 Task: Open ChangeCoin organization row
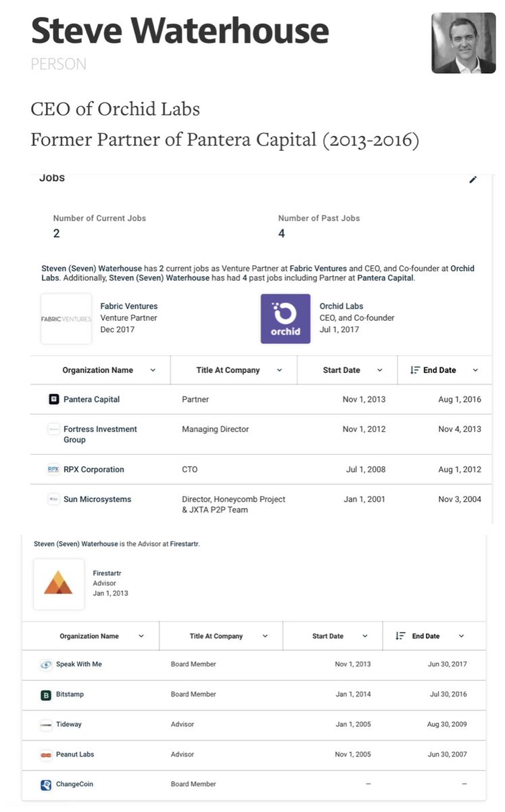75,784
